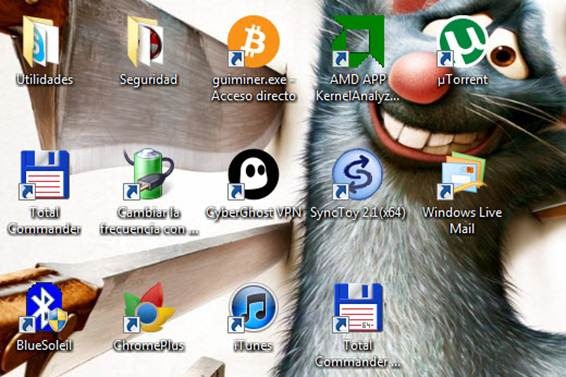Click the BlueSoleil Bluetooth icon
566x377 pixels.
tap(44, 308)
